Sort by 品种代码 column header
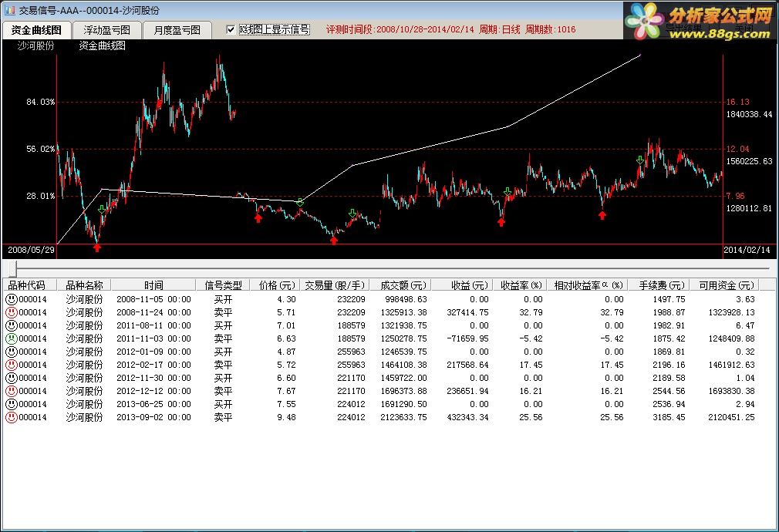779x532 pixels. coord(29,285)
